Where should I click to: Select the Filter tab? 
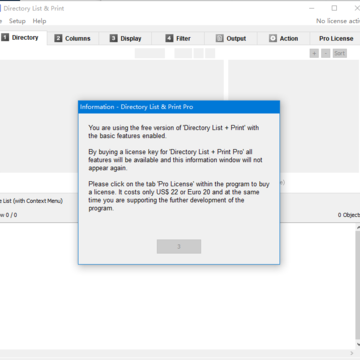(178, 38)
